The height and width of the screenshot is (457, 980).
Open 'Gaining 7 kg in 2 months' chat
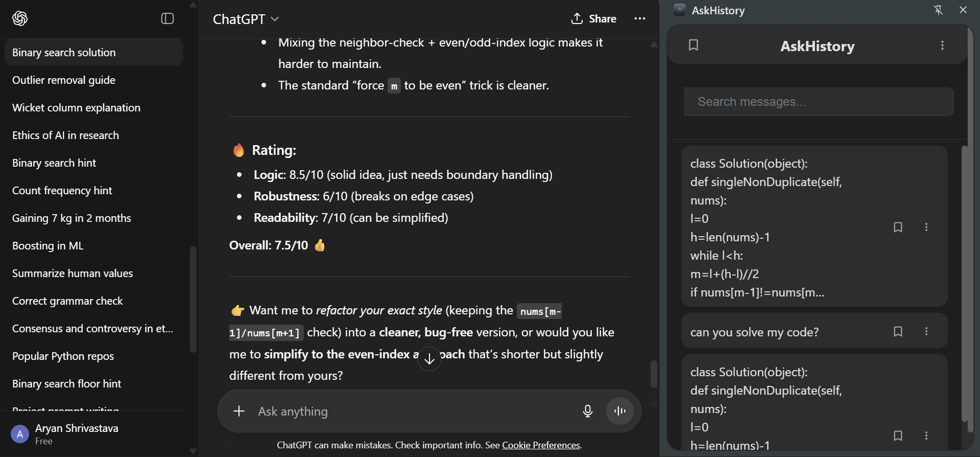[x=93, y=218]
